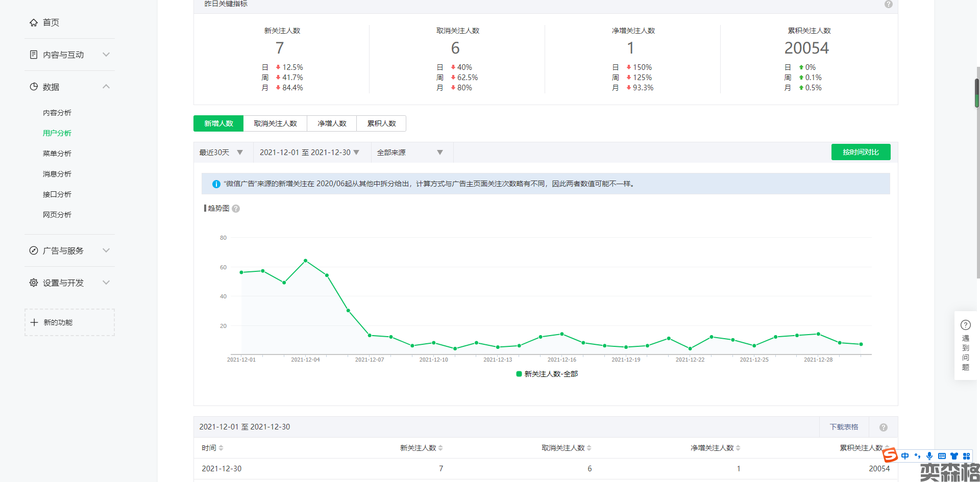980x482 pixels.
Task: Open 菜单分析 in the sidebar
Action: click(57, 154)
